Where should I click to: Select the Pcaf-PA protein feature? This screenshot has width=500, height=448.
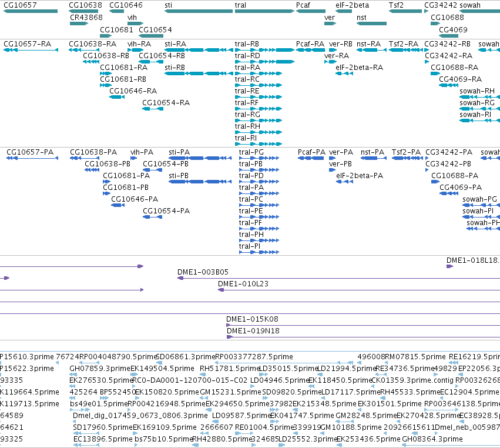[x=311, y=158]
